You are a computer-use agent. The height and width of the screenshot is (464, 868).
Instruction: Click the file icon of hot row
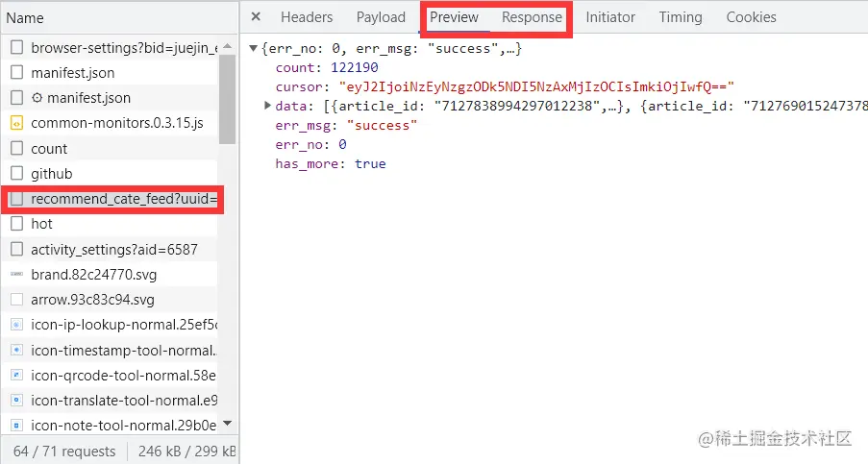point(17,224)
